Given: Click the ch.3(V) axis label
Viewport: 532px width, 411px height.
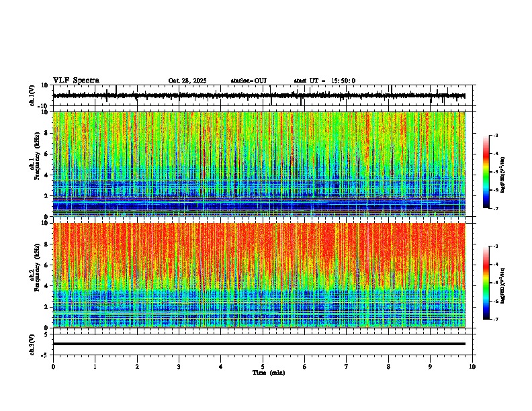Looking at the screenshot, I should tap(32, 345).
